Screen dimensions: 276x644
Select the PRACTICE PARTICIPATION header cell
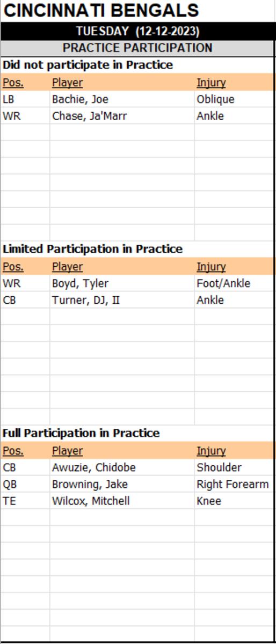tap(137, 48)
